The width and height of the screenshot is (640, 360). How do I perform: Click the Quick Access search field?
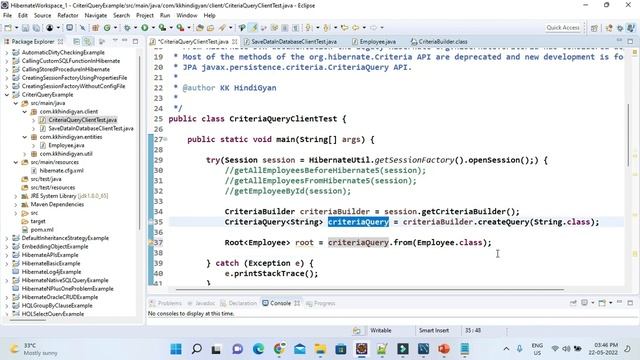(x=563, y=28)
